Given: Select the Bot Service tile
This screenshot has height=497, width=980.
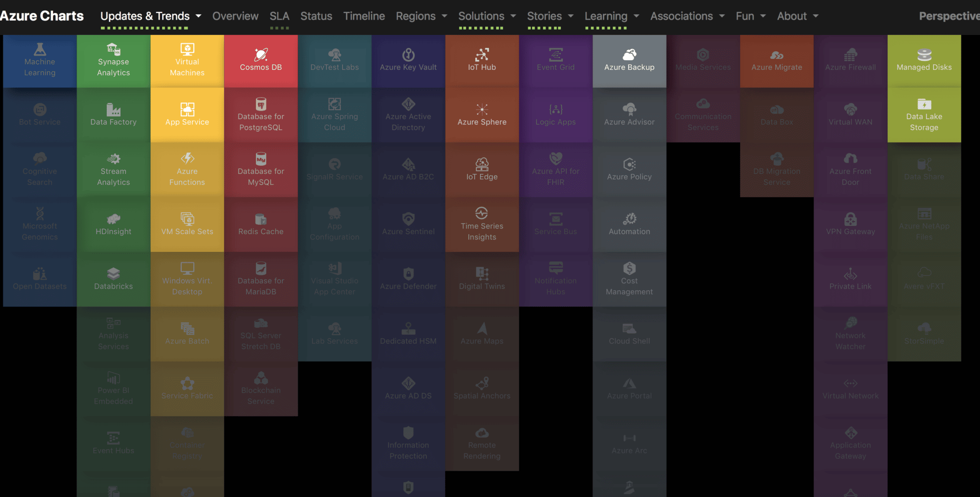Looking at the screenshot, I should pos(40,115).
